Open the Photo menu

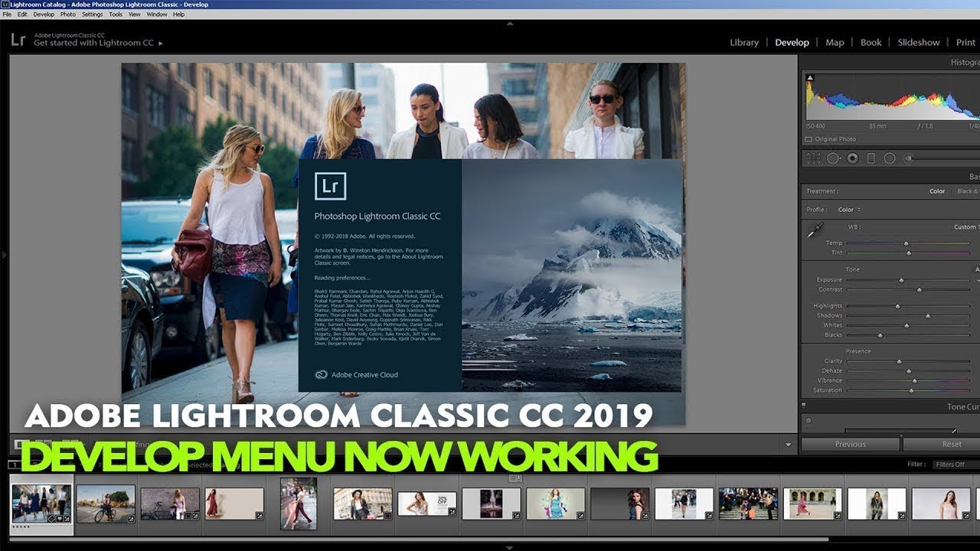[68, 15]
